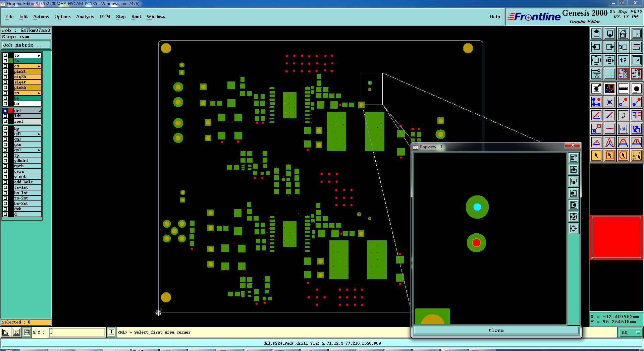Open the Windows menu
Screen dimensions: 644x351
tap(156, 16)
